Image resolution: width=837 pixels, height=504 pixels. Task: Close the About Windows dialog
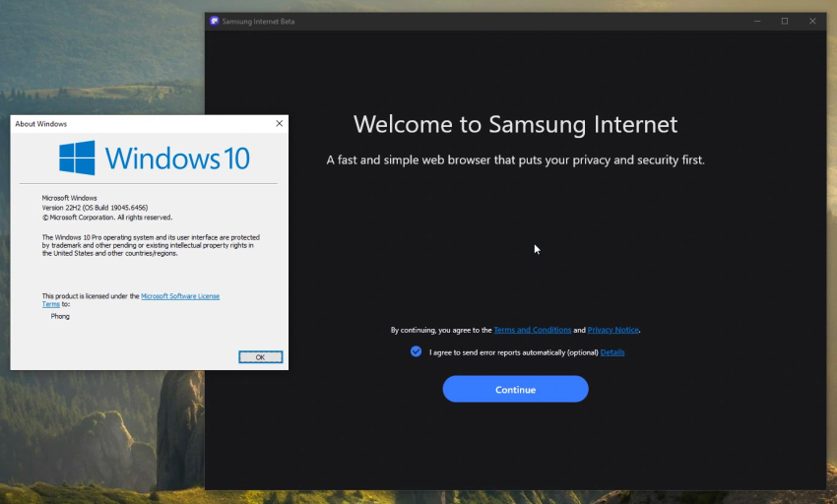pyautogui.click(x=279, y=124)
